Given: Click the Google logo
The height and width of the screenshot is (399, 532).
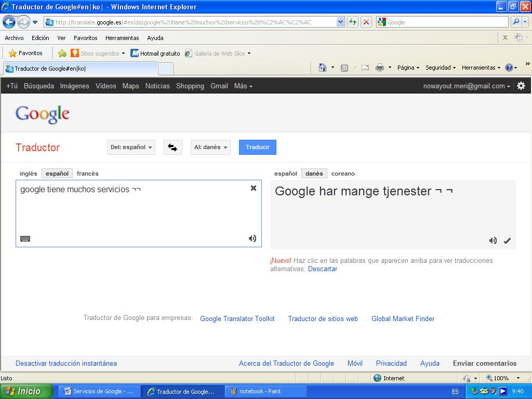Looking at the screenshot, I should tap(43, 114).
